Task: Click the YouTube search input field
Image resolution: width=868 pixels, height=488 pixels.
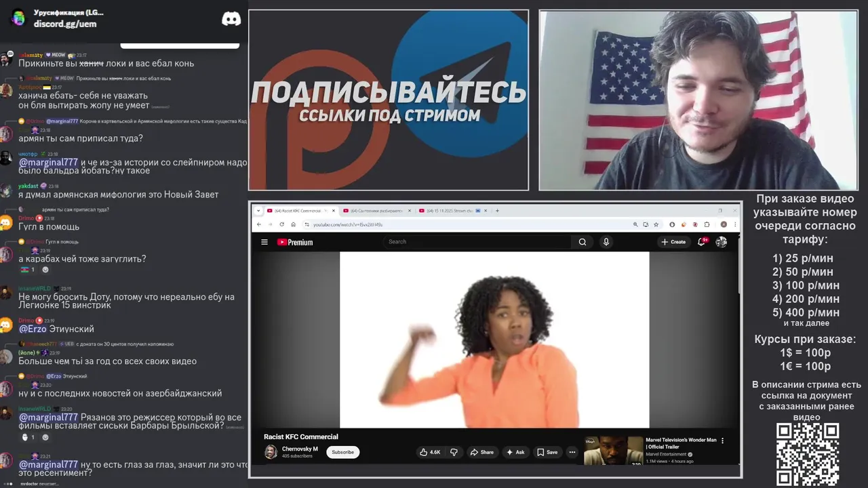Action: click(478, 242)
